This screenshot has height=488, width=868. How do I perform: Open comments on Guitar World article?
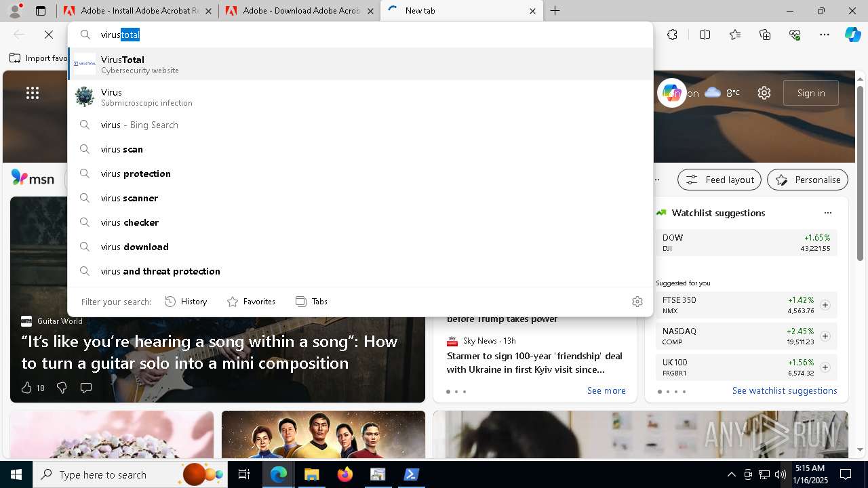pyautogui.click(x=86, y=388)
